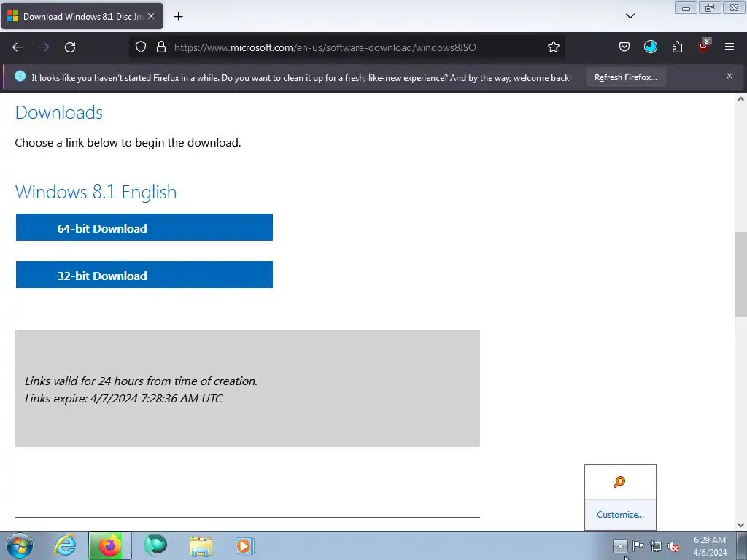Click the info icon in notification bar
747x560 pixels.
coord(20,76)
